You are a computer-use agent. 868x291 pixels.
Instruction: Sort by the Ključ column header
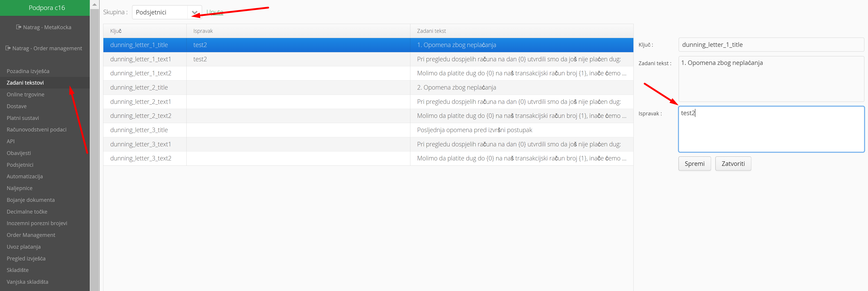[116, 31]
